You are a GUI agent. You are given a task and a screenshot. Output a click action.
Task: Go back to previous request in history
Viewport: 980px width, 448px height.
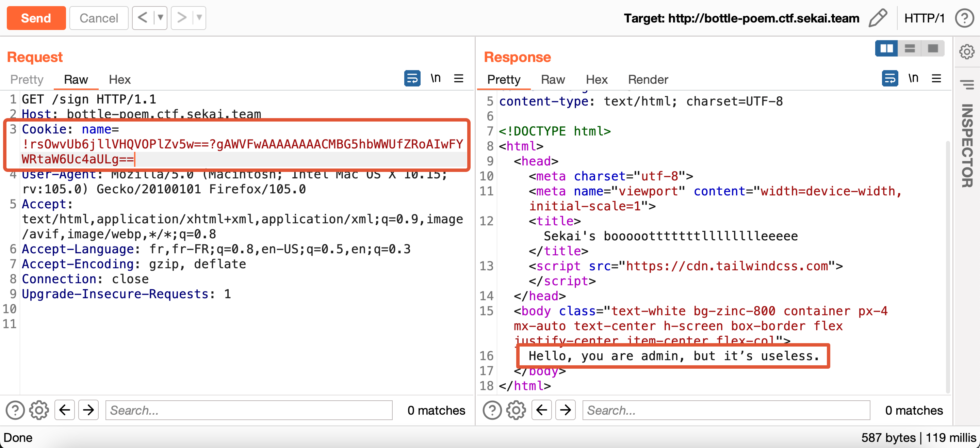[143, 17]
